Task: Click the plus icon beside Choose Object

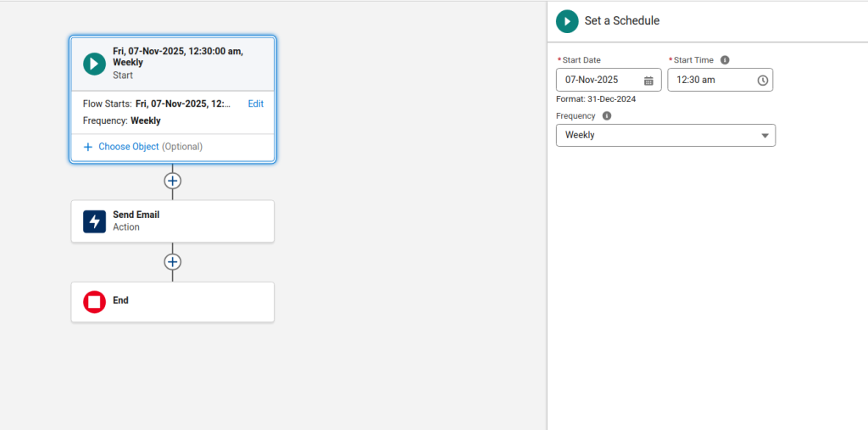Action: click(x=87, y=147)
